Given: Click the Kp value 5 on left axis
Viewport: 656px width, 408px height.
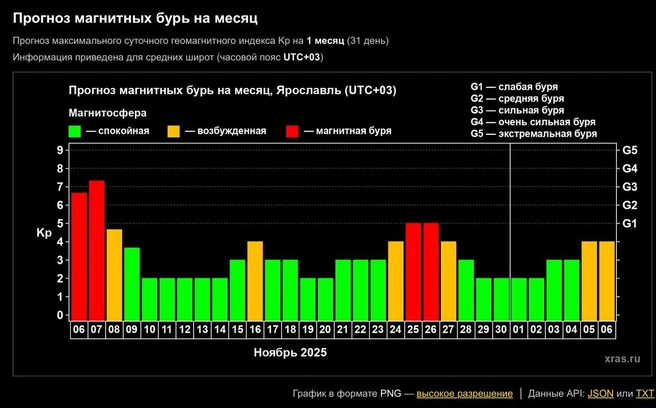Looking at the screenshot, I should pos(60,223).
